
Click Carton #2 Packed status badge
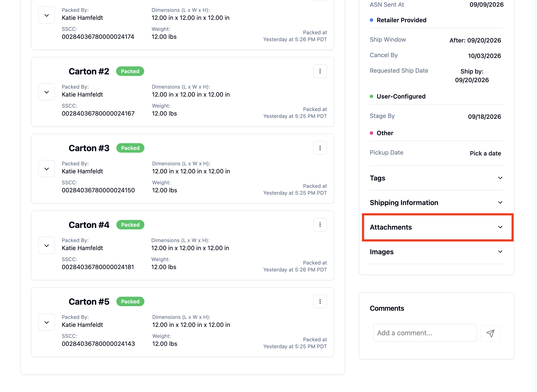point(130,71)
